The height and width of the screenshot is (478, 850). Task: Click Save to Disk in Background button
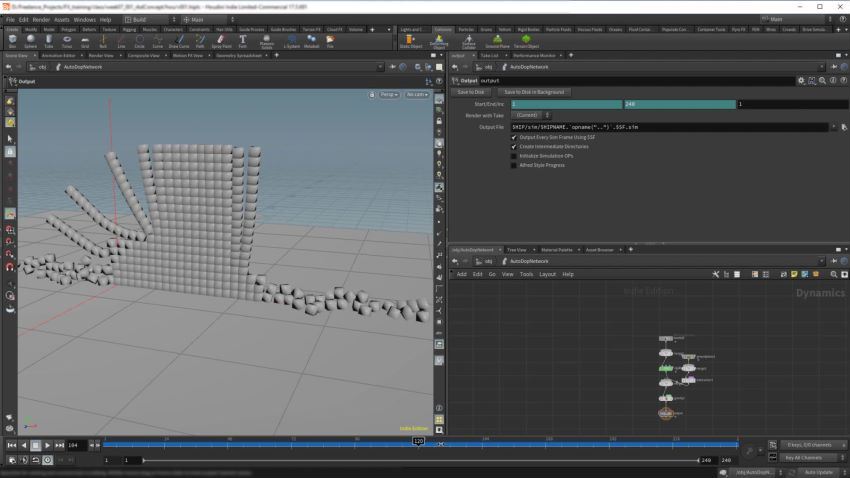pos(534,92)
